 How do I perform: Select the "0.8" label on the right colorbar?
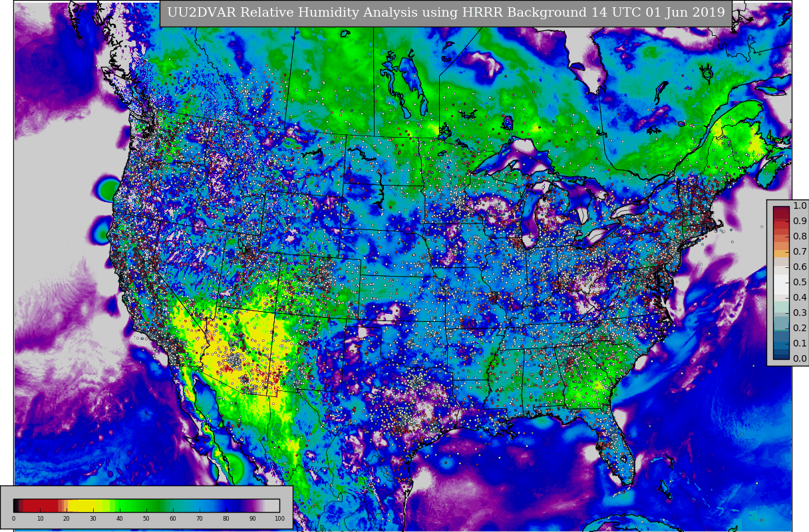pos(800,237)
